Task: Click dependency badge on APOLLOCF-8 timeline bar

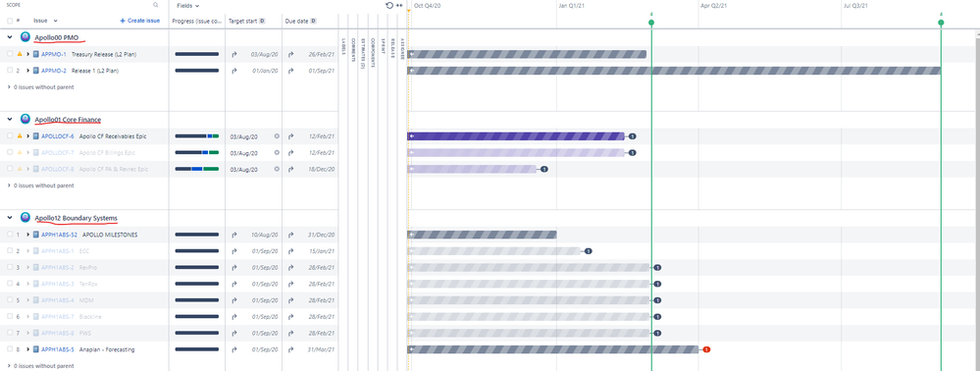Action: coord(543,169)
